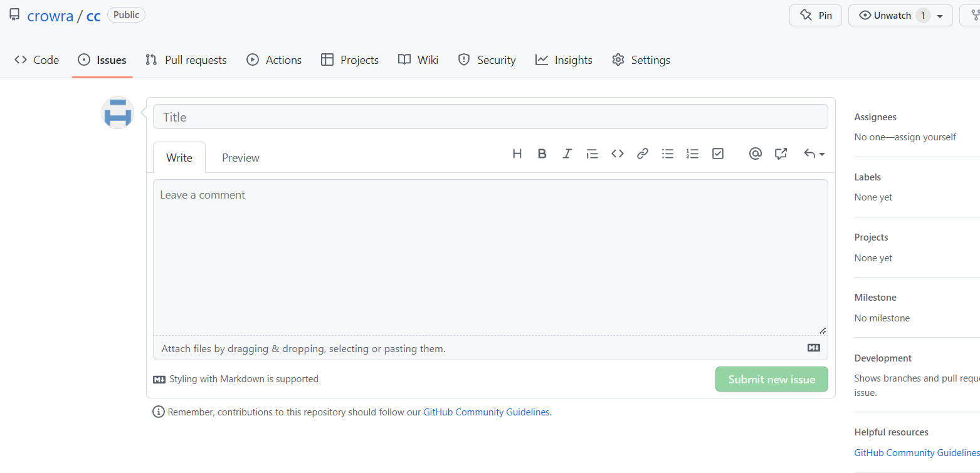The height and width of the screenshot is (473, 980).
Task: Open the Actions tab
Action: point(274,60)
